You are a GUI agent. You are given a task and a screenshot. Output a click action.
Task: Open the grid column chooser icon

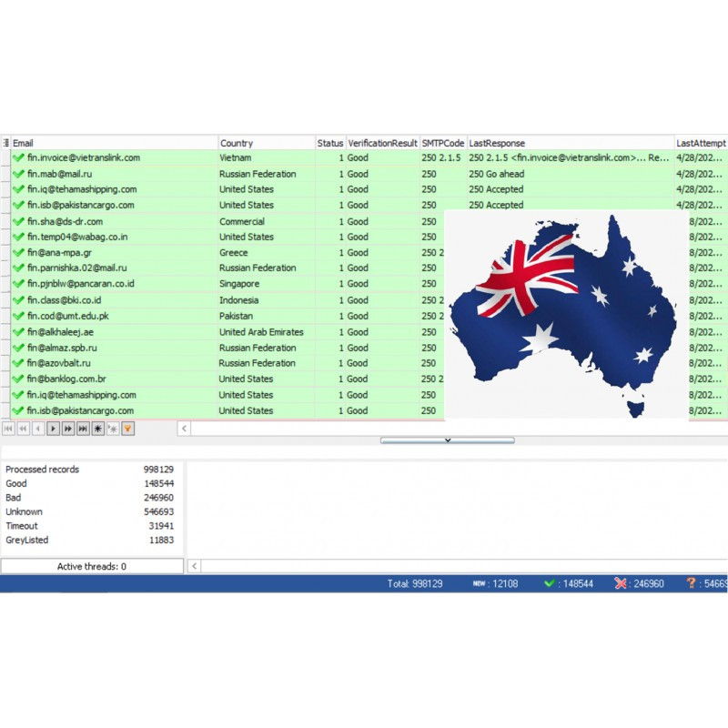[x=5, y=143]
